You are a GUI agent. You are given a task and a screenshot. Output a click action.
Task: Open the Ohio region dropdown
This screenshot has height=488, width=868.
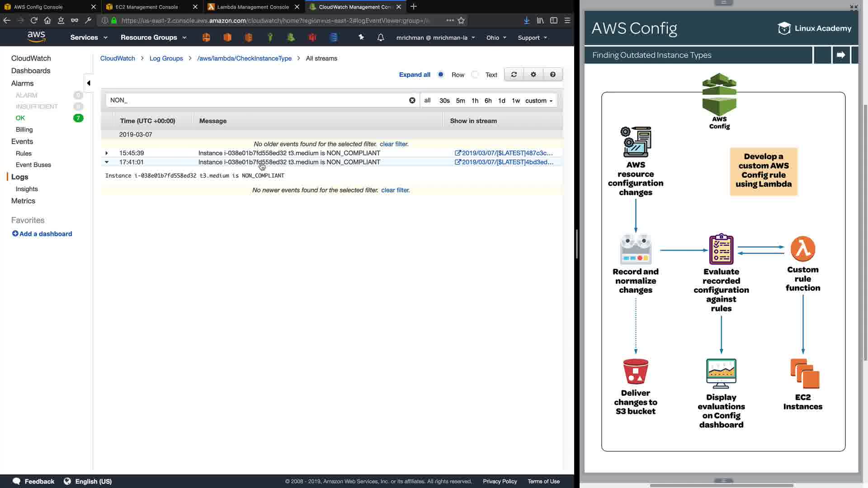[496, 38]
